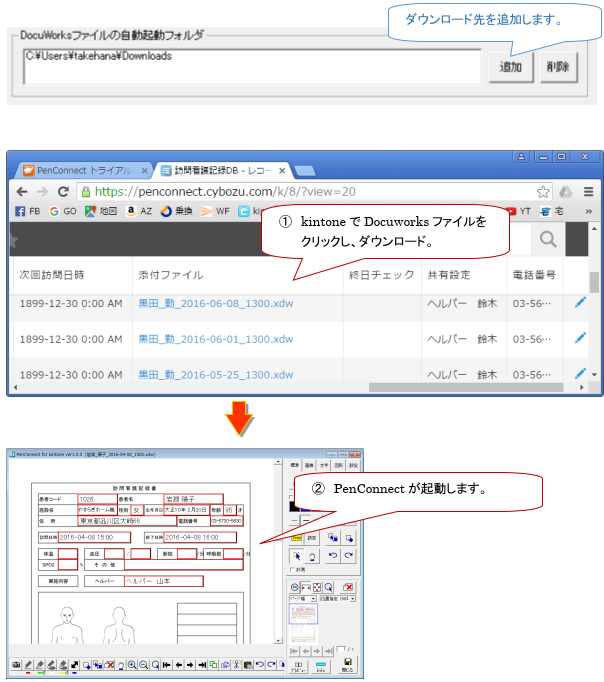Select the yellow marker pen in bottom toolbar
The height and width of the screenshot is (682, 604).
(63, 665)
